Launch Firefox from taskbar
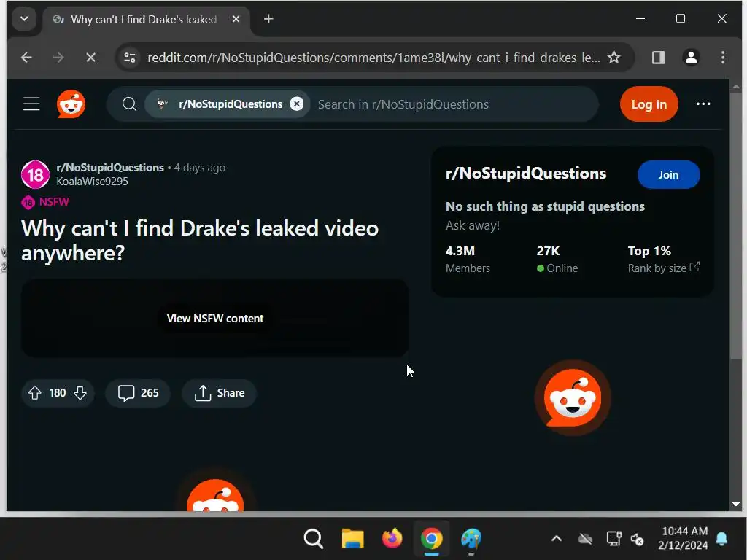Viewport: 747px width, 560px height. (392, 539)
